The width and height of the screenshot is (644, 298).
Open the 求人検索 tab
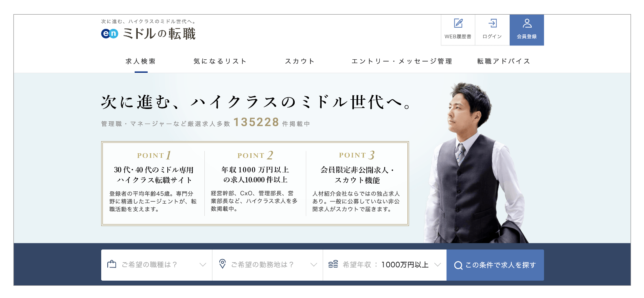pyautogui.click(x=141, y=61)
